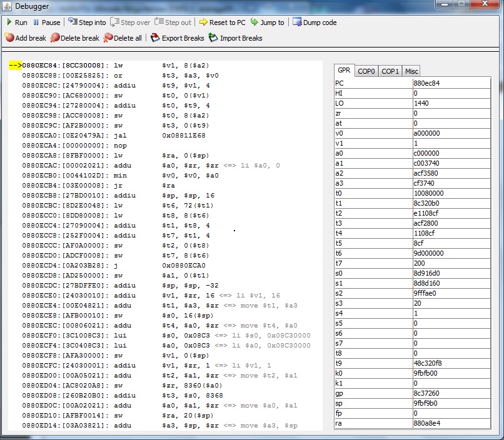The width and height of the screenshot is (504, 440).
Task: Select the LO register value 1440
Action: 451,103
